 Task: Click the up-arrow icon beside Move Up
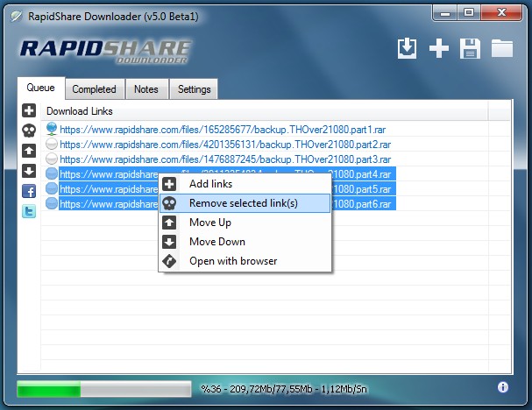tap(169, 223)
